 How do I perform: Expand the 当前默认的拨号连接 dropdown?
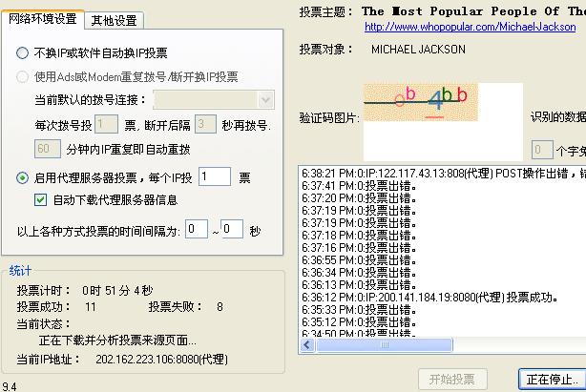coord(265,99)
